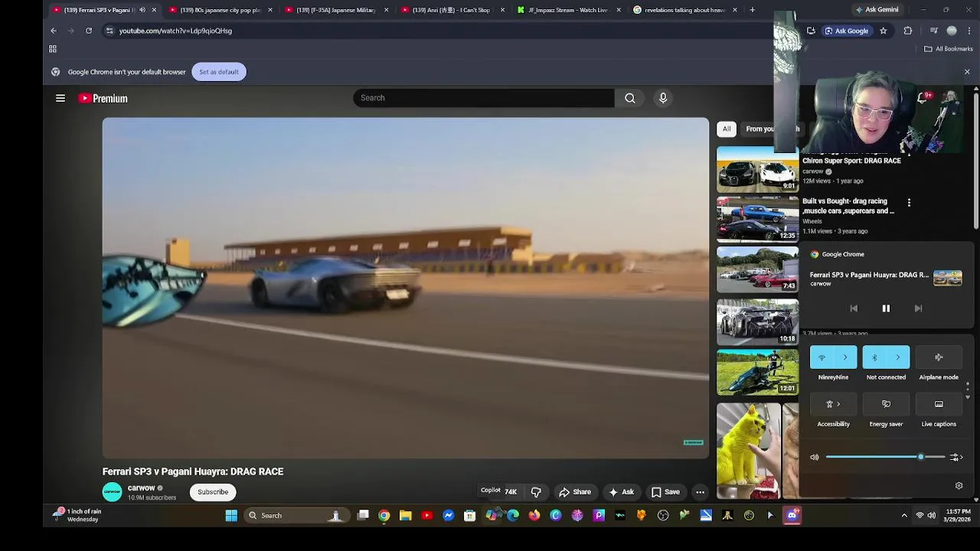The height and width of the screenshot is (551, 980).
Task: Open the Chrome extensions puzzle icon
Action: (x=908, y=31)
